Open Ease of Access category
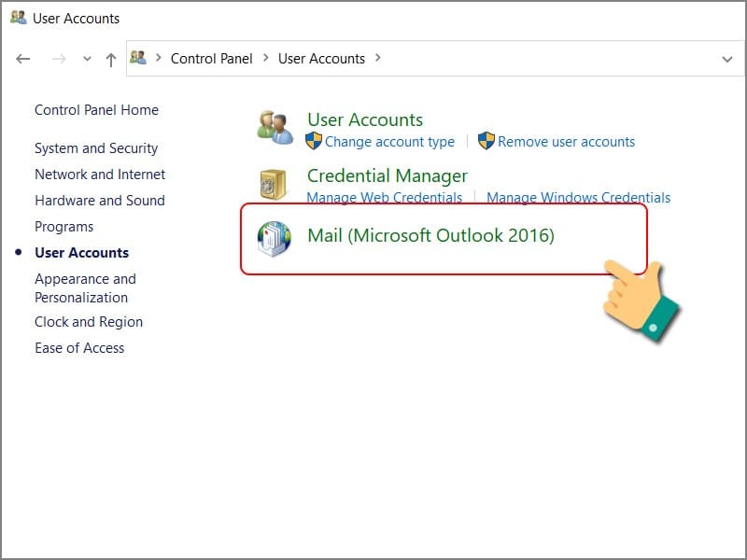 [x=79, y=348]
